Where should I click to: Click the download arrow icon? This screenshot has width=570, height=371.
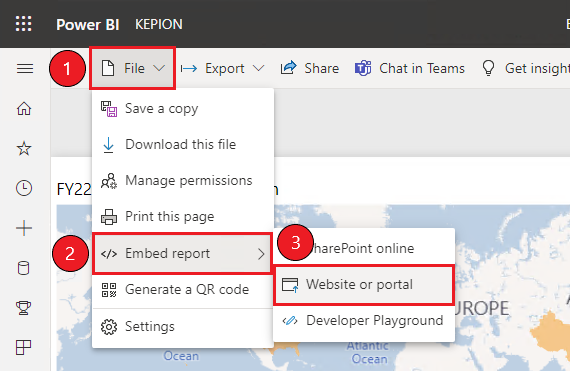pyautogui.click(x=108, y=145)
